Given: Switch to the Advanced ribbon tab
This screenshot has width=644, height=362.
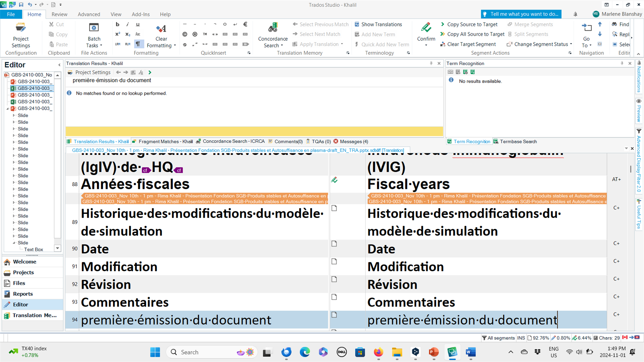Looking at the screenshot, I should (89, 14).
